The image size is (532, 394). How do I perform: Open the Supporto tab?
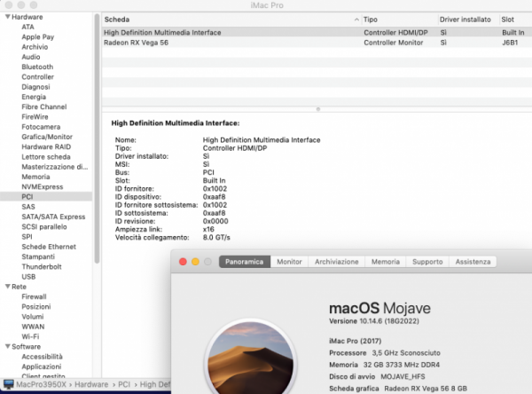[x=426, y=263]
